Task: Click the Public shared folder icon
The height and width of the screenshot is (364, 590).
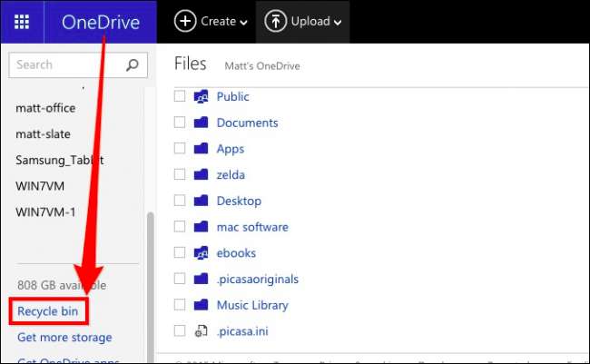Action: [x=202, y=96]
